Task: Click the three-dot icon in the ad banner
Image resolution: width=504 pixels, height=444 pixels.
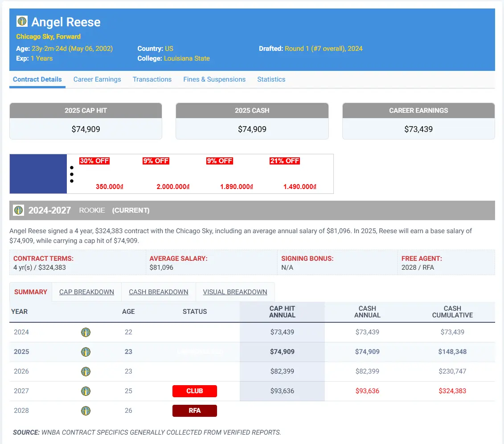Action: click(x=72, y=174)
